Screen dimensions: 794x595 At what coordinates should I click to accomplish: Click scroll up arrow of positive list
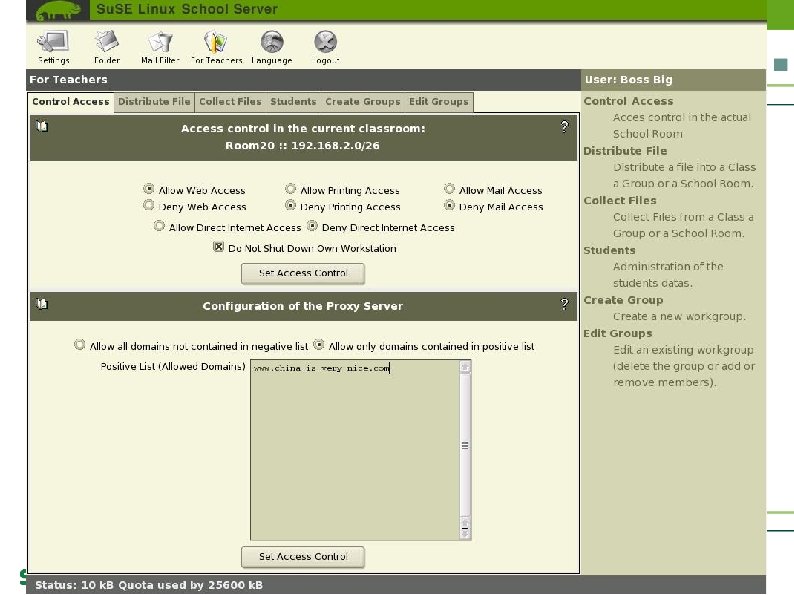click(465, 367)
